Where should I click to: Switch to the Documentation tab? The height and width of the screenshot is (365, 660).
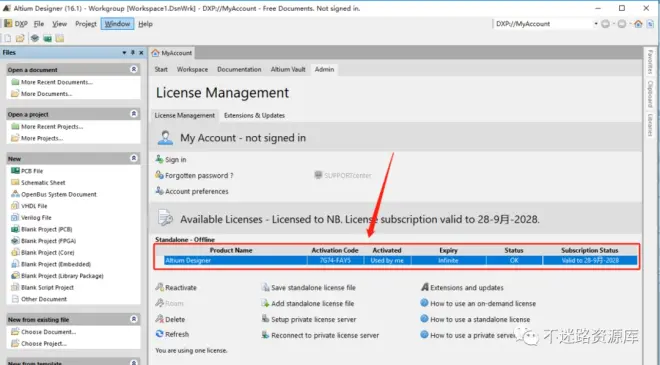[239, 69]
